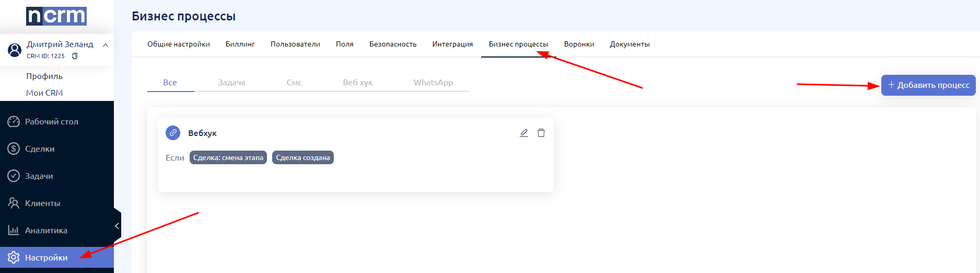Image resolution: width=980 pixels, height=273 pixels.
Task: Collapse the sidebar with the arrow handle
Action: coord(117,226)
